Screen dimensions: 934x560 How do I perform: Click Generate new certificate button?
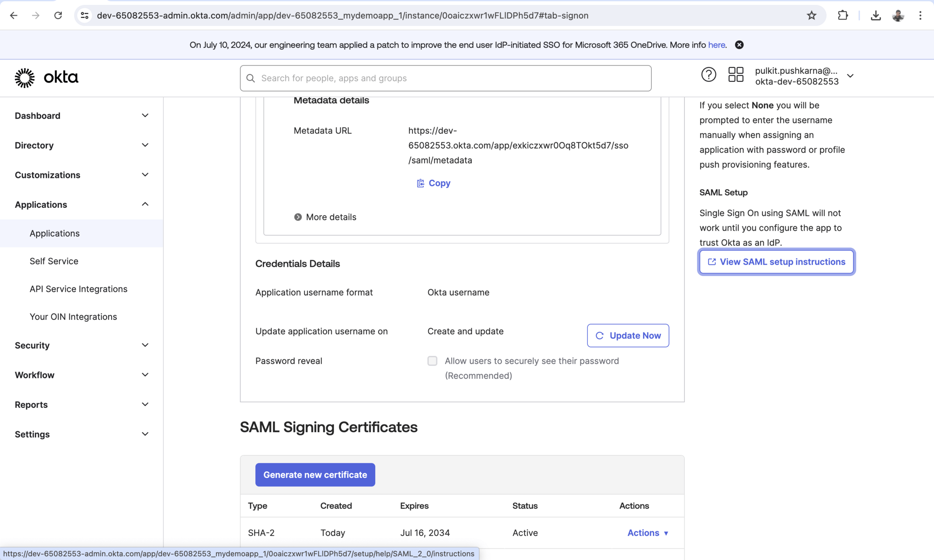tap(315, 475)
